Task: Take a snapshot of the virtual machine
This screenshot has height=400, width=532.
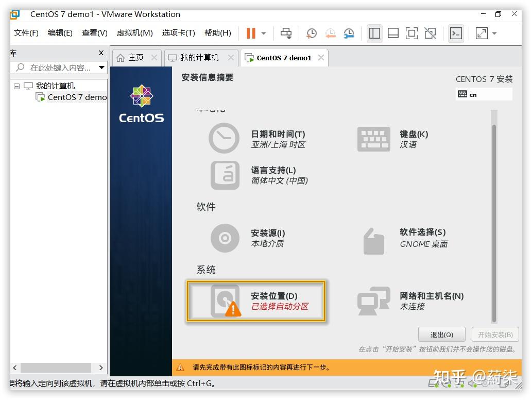Action: 311,33
